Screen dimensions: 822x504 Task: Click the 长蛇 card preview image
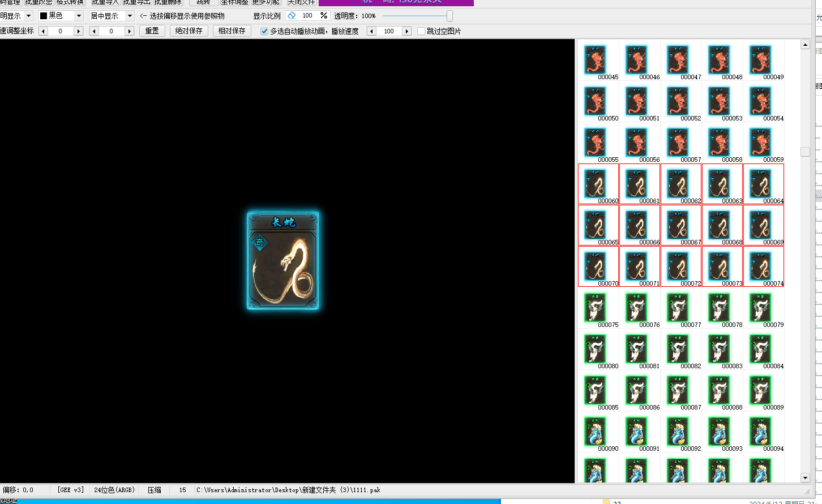point(283,261)
